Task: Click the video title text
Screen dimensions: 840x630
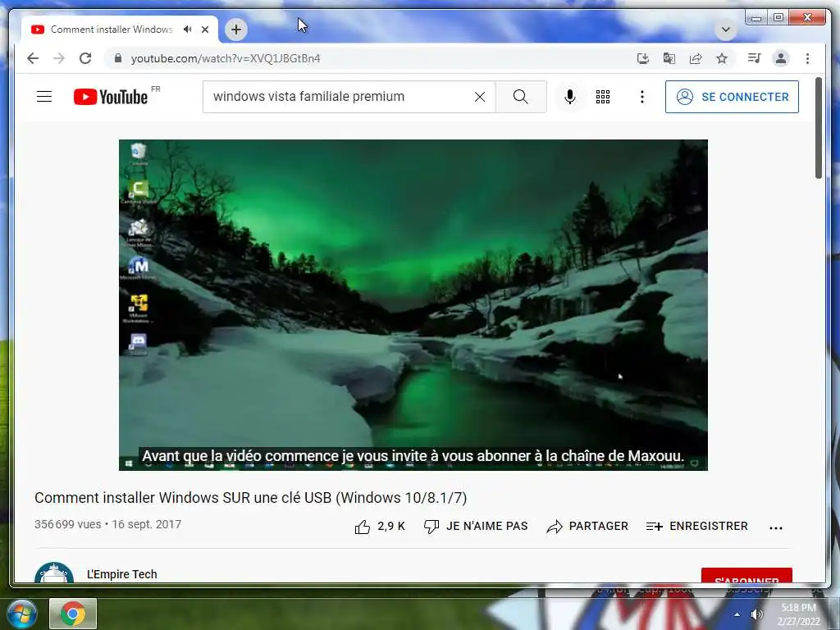Action: click(x=251, y=498)
